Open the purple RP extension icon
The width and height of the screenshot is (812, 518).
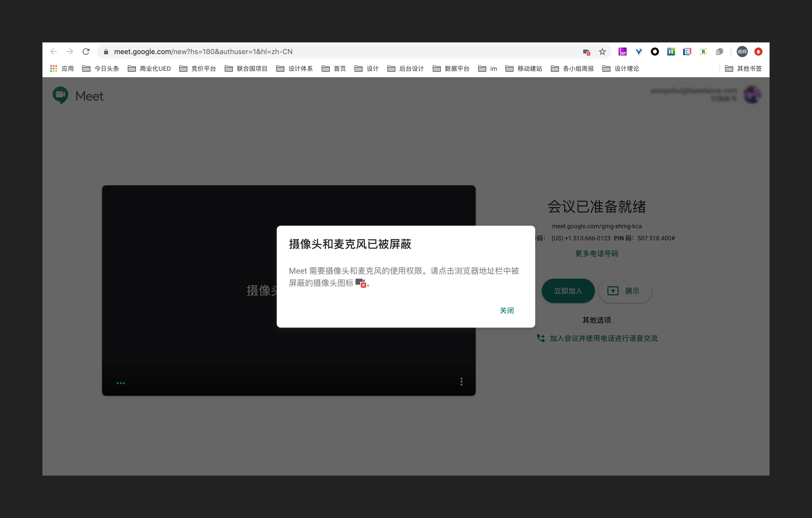[x=622, y=51]
